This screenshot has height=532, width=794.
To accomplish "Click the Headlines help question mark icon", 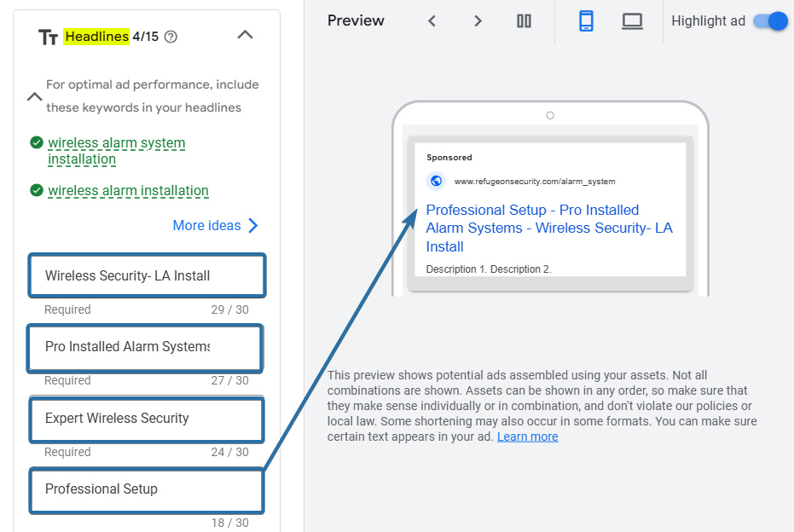I will pyautogui.click(x=171, y=37).
